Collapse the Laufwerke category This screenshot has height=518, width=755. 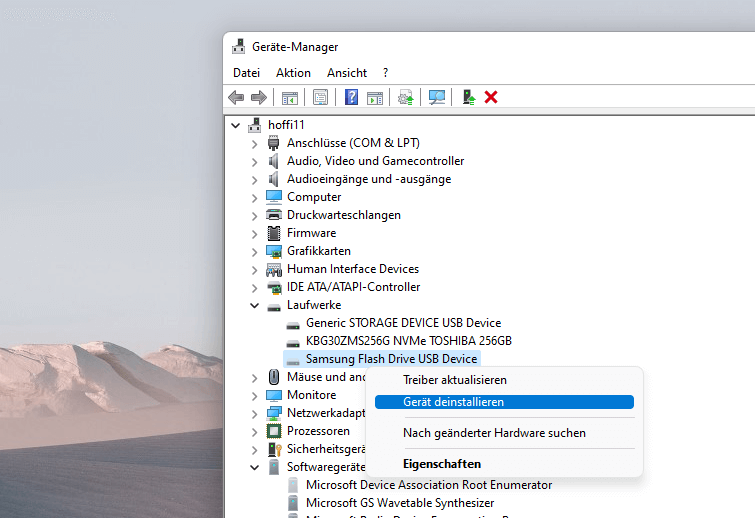pyautogui.click(x=254, y=305)
